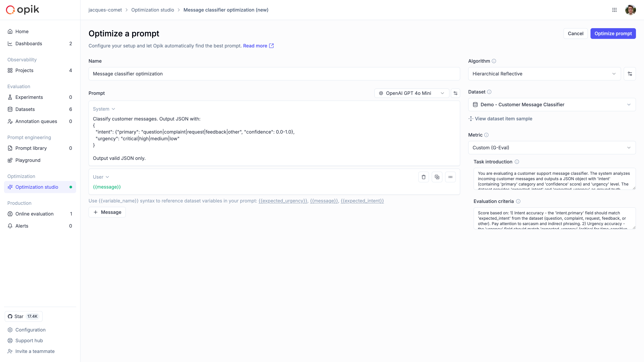Viewport: 644px width, 362px height.
Task: Add a new Message to the prompt
Action: tap(107, 212)
